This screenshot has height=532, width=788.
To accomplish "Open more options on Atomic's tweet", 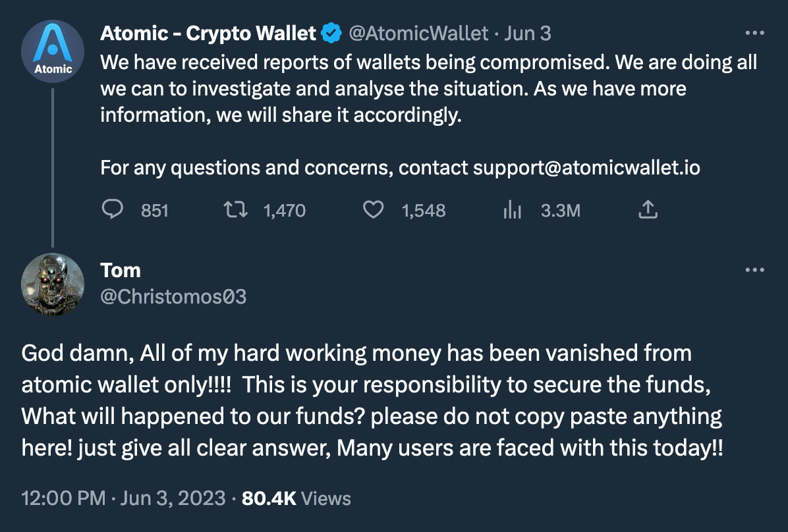I will (x=754, y=33).
